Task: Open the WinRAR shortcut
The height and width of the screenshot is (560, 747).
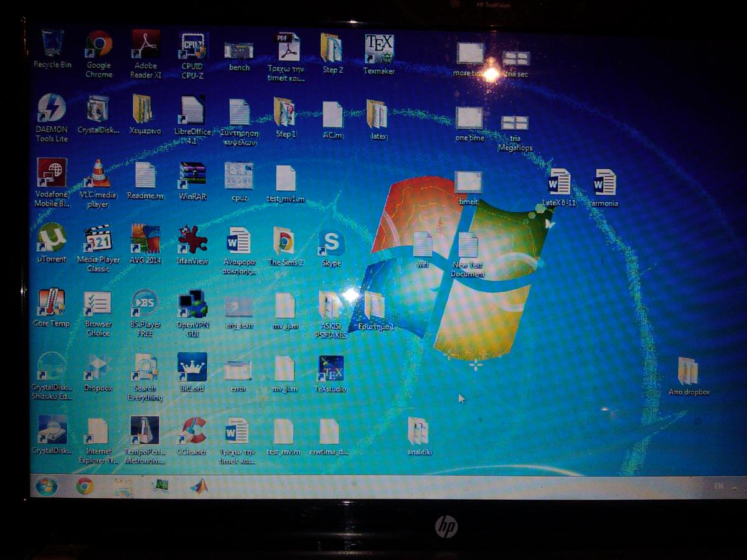Action: (x=192, y=176)
